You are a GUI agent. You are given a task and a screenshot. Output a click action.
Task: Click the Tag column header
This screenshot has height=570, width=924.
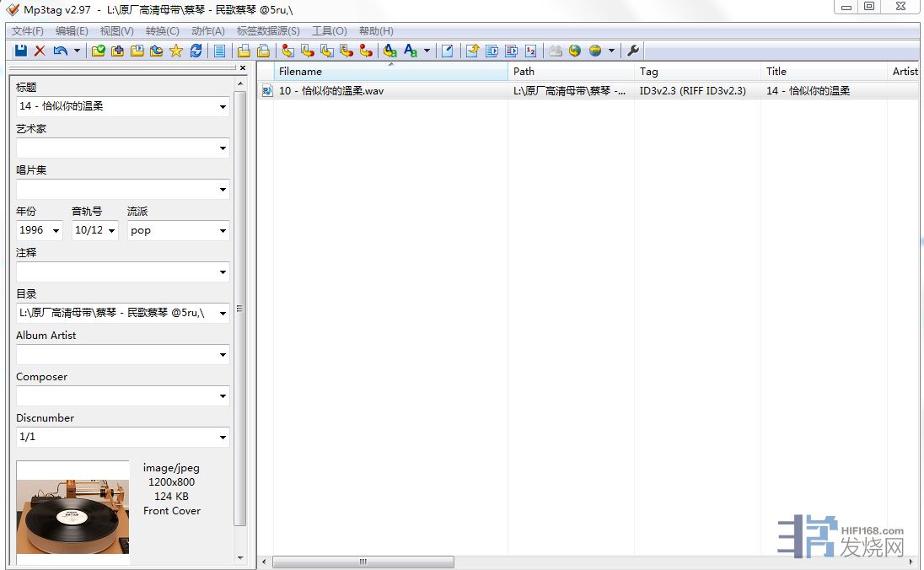(696, 72)
